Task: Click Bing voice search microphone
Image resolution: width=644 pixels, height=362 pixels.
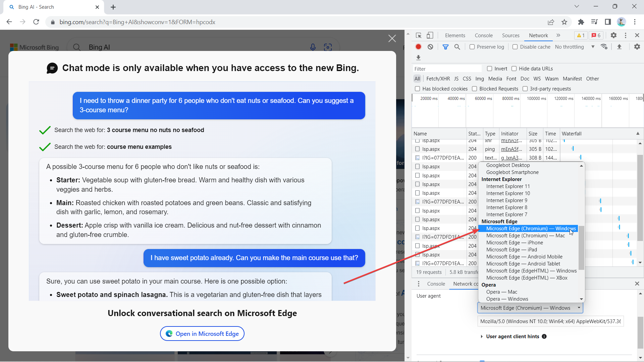Action: click(x=313, y=47)
